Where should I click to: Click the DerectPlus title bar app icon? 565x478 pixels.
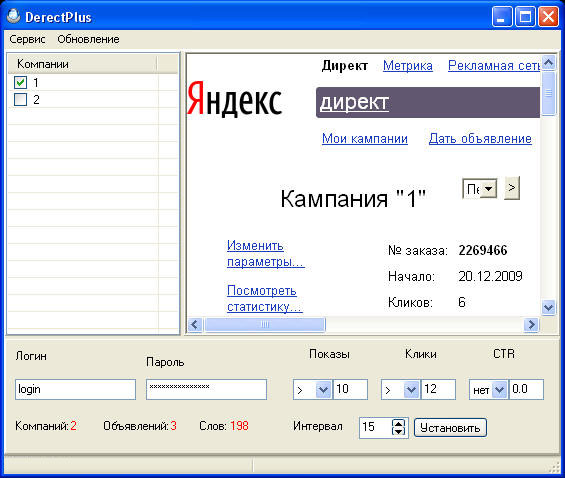13,16
